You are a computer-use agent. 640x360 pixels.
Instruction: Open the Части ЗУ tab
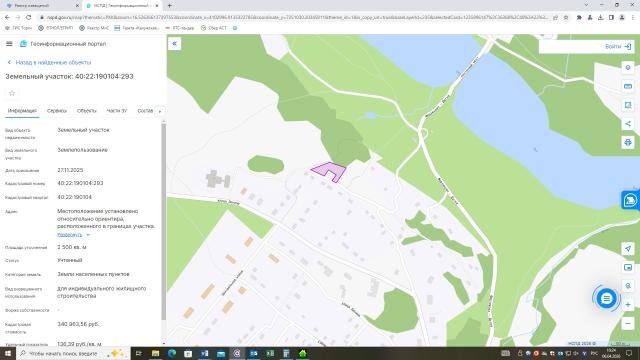(x=117, y=111)
